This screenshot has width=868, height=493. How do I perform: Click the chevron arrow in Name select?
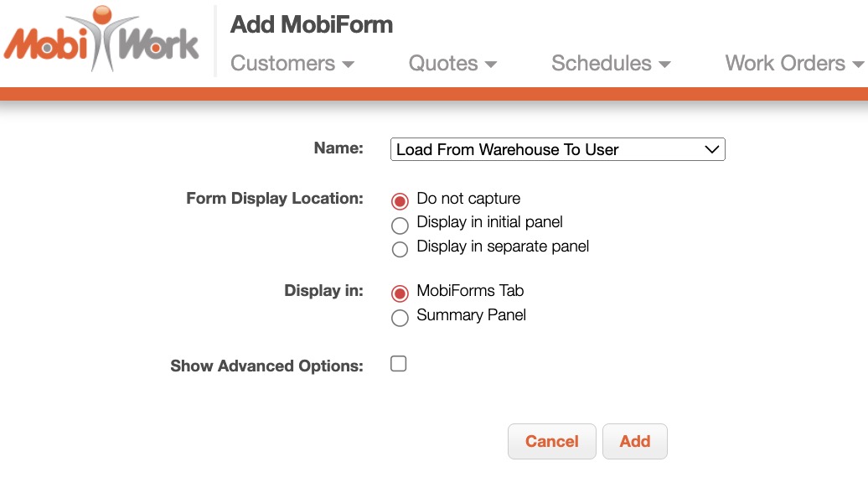(712, 150)
